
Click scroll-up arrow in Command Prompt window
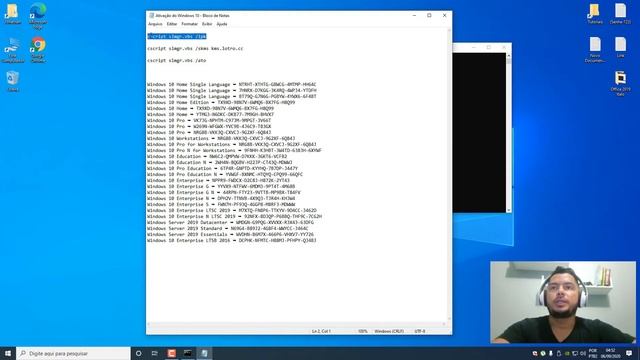509,56
